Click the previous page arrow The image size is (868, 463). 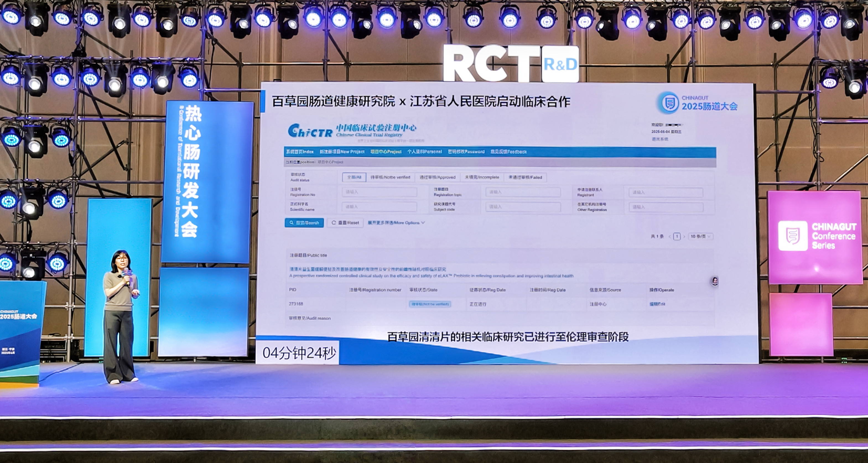669,236
